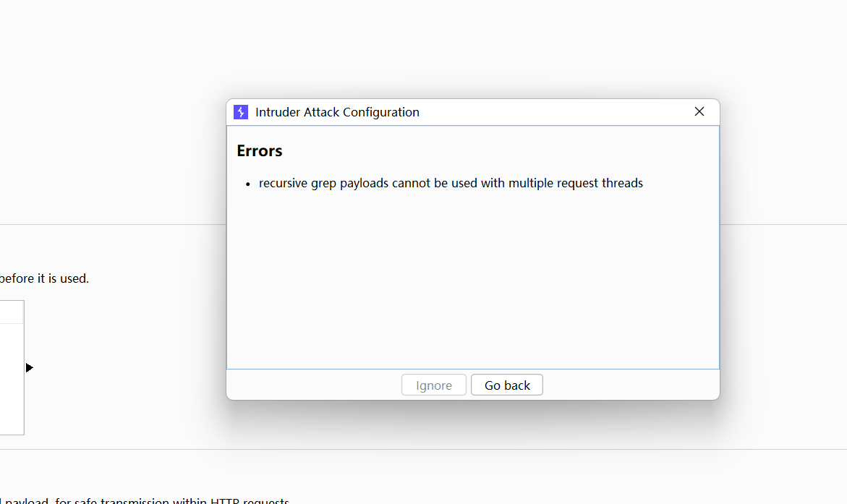The height and width of the screenshot is (504, 847).
Task: Click the header row of the rules table
Action: pyautogui.click(x=11, y=312)
